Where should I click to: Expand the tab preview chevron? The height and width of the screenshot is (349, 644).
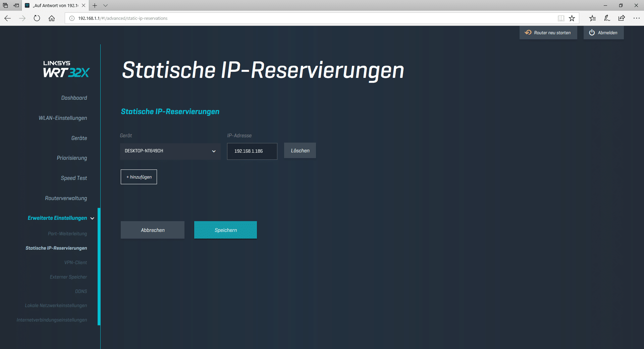click(x=106, y=5)
